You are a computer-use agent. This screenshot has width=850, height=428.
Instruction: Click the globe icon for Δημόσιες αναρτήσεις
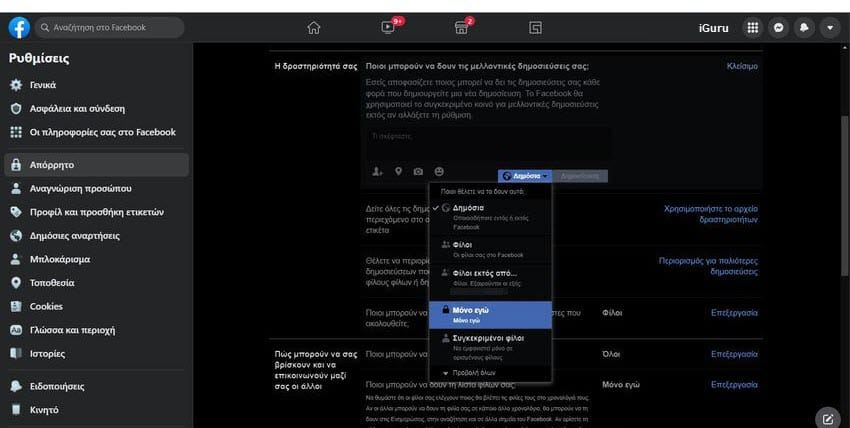click(x=16, y=236)
